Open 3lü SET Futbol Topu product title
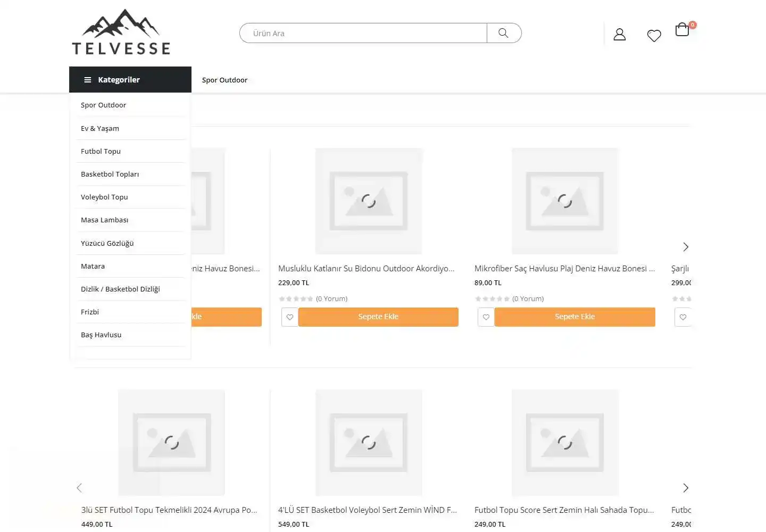The image size is (766, 532). (x=169, y=510)
